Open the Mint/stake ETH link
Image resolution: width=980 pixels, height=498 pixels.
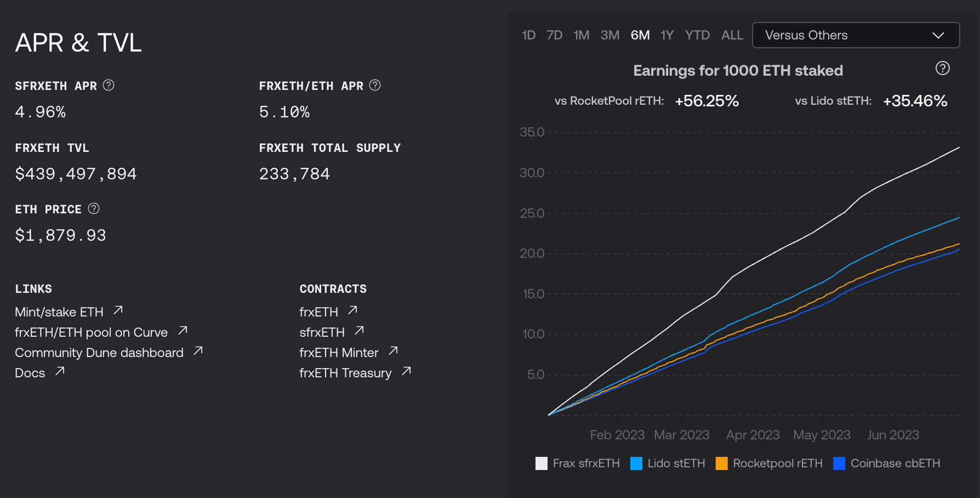click(x=59, y=312)
